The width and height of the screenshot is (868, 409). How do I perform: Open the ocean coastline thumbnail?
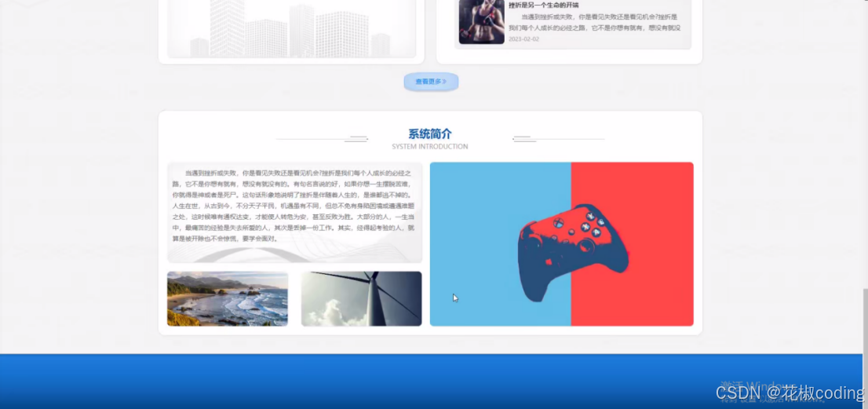(228, 299)
